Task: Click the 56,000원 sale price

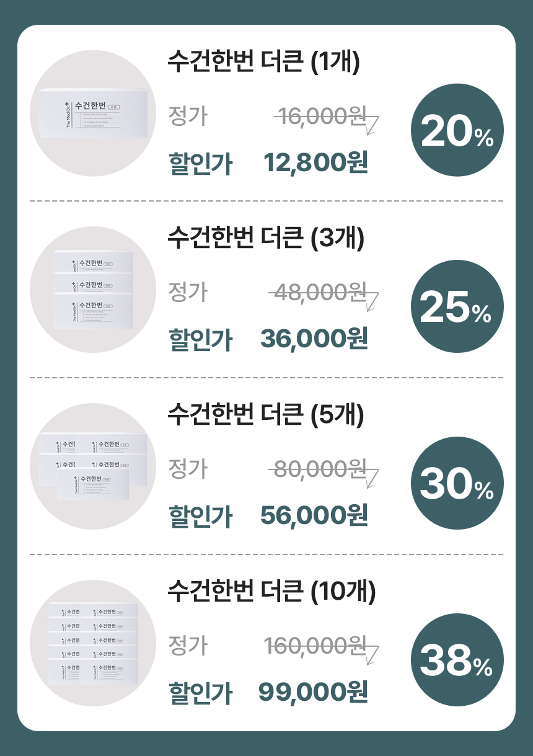Action: (314, 515)
